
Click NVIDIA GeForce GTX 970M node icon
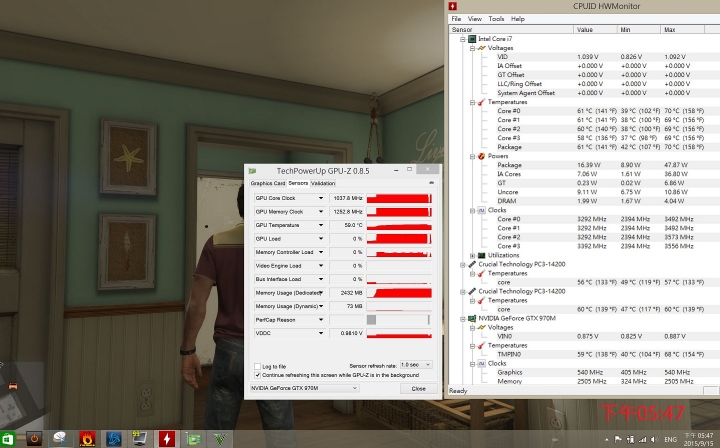pos(472,318)
